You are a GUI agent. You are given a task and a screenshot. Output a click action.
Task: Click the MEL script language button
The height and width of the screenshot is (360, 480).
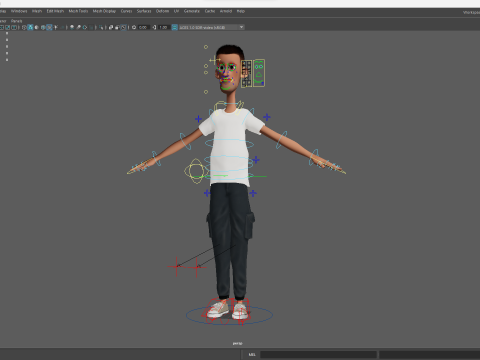tap(252, 354)
